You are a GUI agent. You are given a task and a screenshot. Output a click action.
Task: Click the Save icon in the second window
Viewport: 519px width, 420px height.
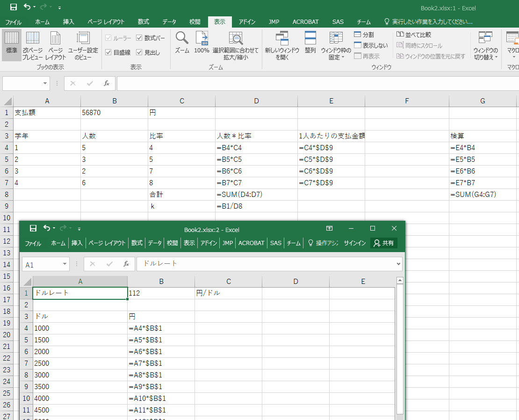click(33, 228)
